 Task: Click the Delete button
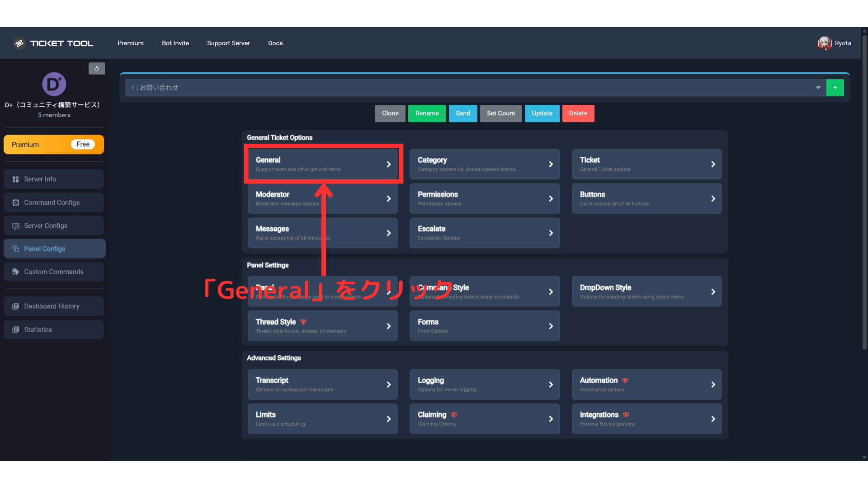(x=578, y=113)
